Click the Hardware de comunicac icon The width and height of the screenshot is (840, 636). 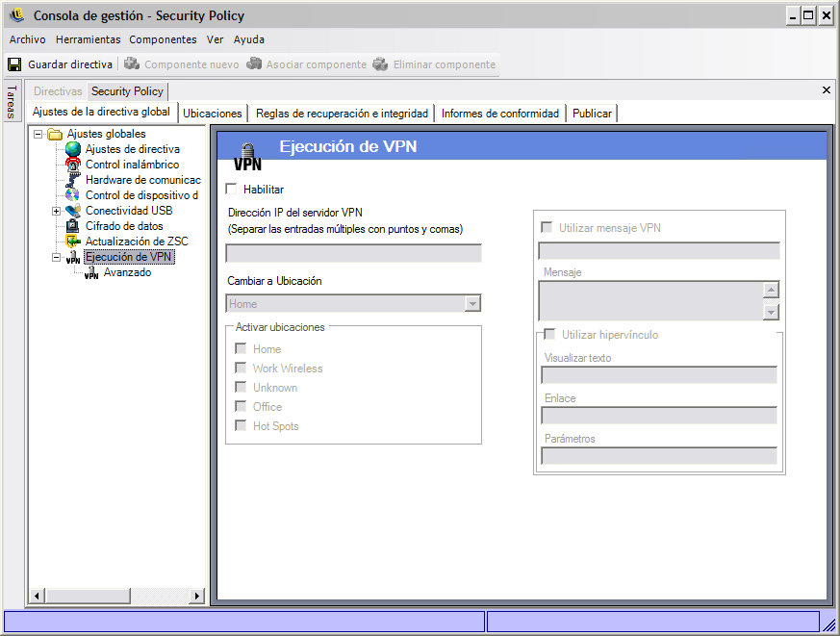[73, 180]
